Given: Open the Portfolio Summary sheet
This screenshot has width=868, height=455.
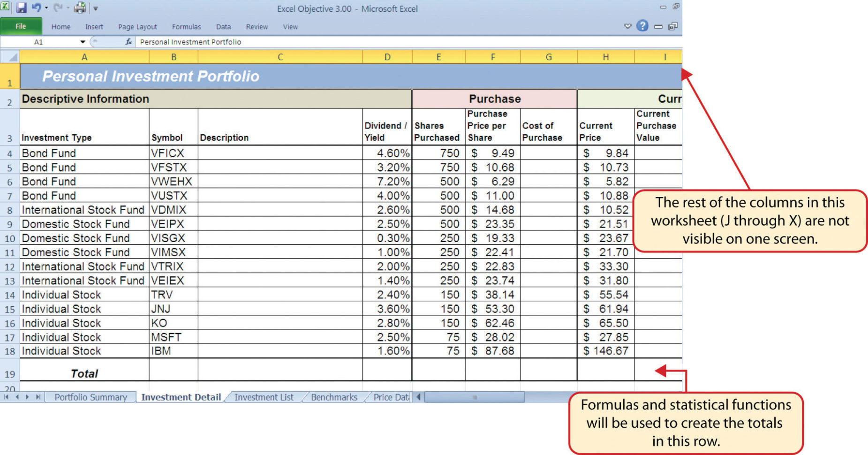Looking at the screenshot, I should click(x=91, y=397).
